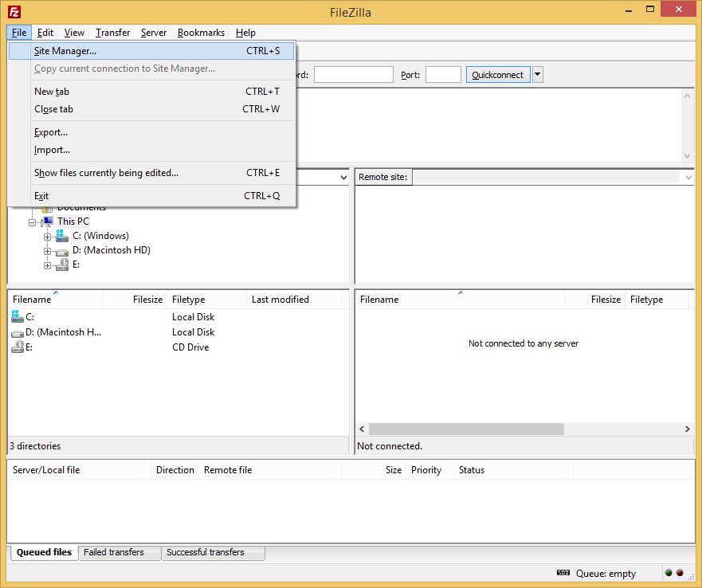Collapse the This PC tree node
Image resolution: width=702 pixels, height=588 pixels.
click(32, 222)
